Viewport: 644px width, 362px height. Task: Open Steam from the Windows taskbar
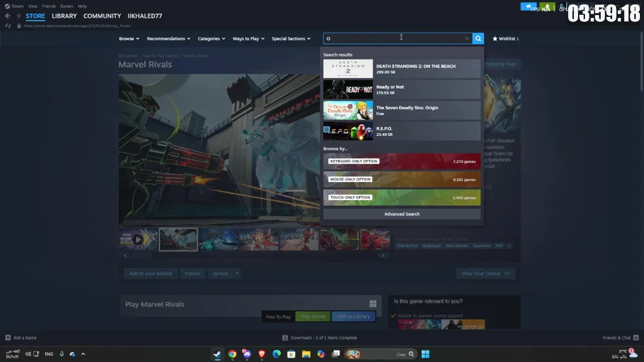coord(217,354)
